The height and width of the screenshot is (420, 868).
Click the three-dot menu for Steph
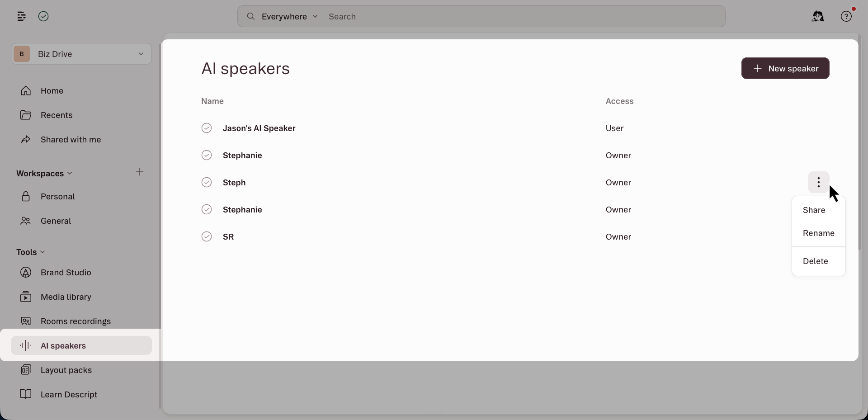819,182
